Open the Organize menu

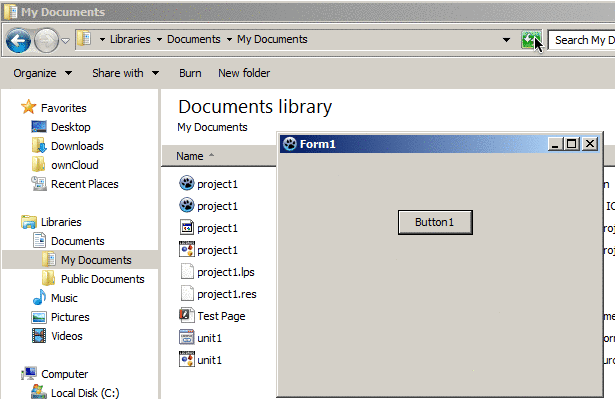pos(42,73)
